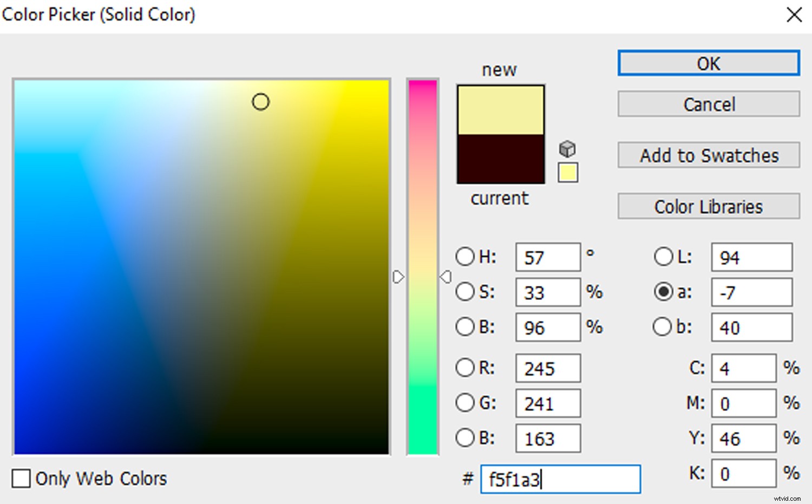Enable the Only Web Colors checkbox
Viewport: 812px width, 504px height.
pos(21,478)
